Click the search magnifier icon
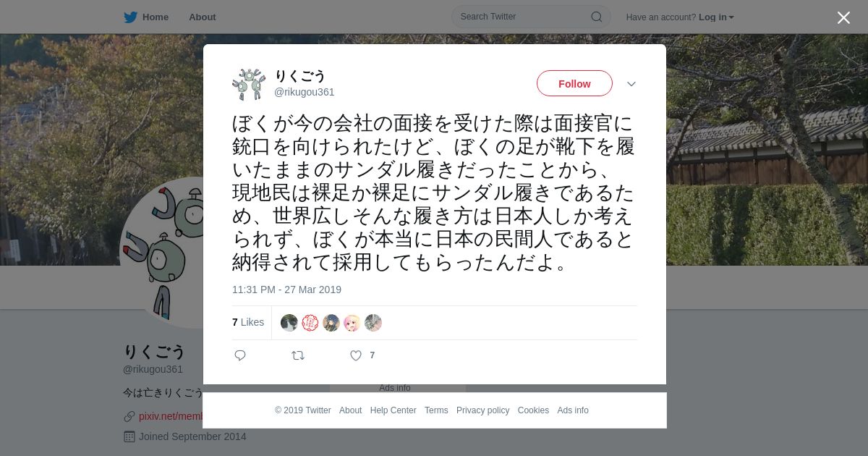This screenshot has width=868, height=456. pyautogui.click(x=597, y=17)
